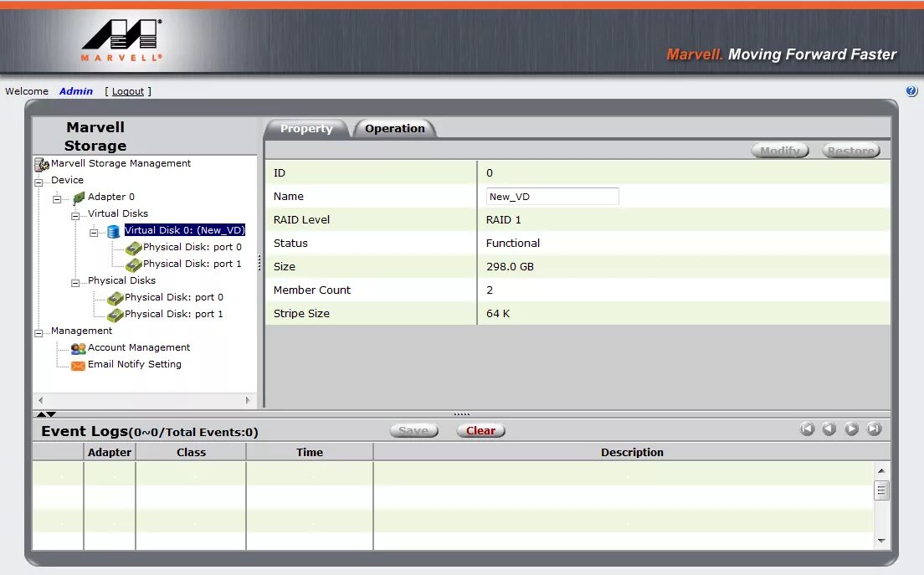This screenshot has width=924, height=575.
Task: Click the Virtual Disk 0 cylinder icon
Action: click(x=114, y=231)
